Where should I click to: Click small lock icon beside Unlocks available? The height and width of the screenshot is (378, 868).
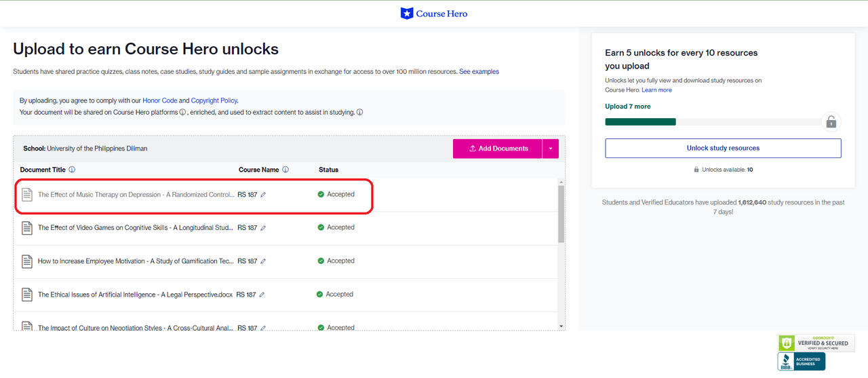[696, 170]
